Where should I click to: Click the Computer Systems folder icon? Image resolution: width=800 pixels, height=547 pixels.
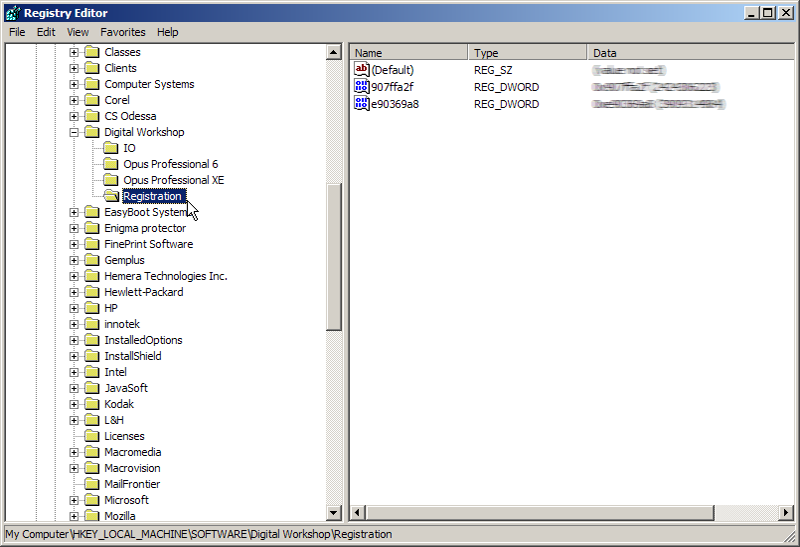click(x=92, y=84)
